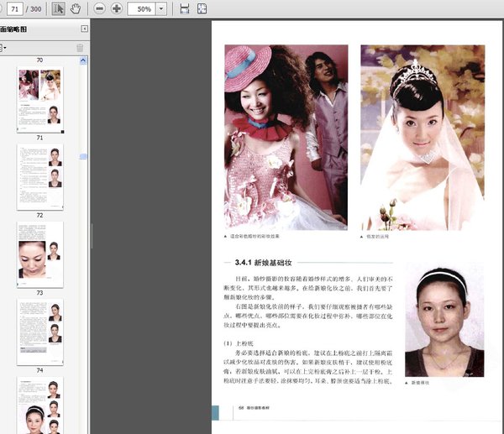
Task: Click the thumbnail panel scrollbar handle
Action: pyautogui.click(x=84, y=157)
